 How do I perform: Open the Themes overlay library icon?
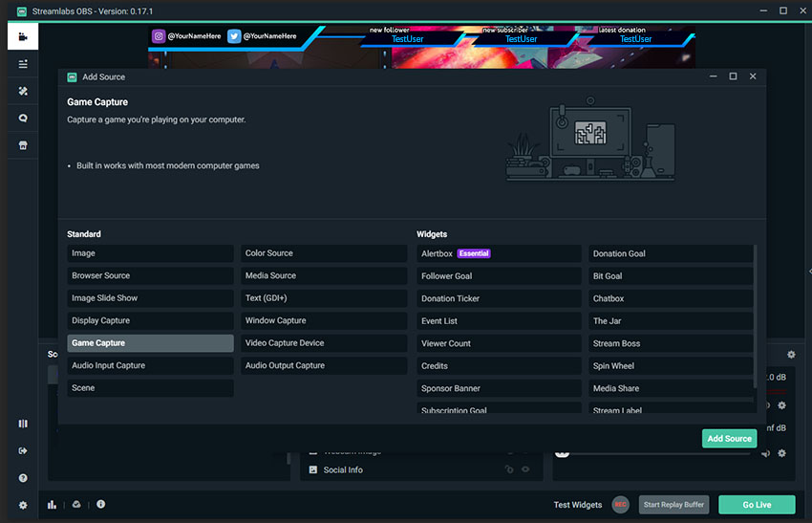[x=23, y=91]
